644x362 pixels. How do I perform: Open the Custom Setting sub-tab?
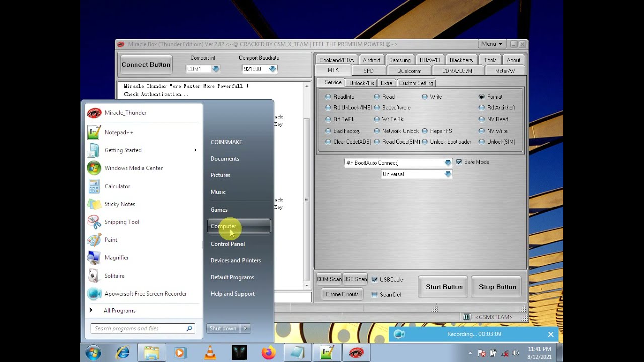416,83
